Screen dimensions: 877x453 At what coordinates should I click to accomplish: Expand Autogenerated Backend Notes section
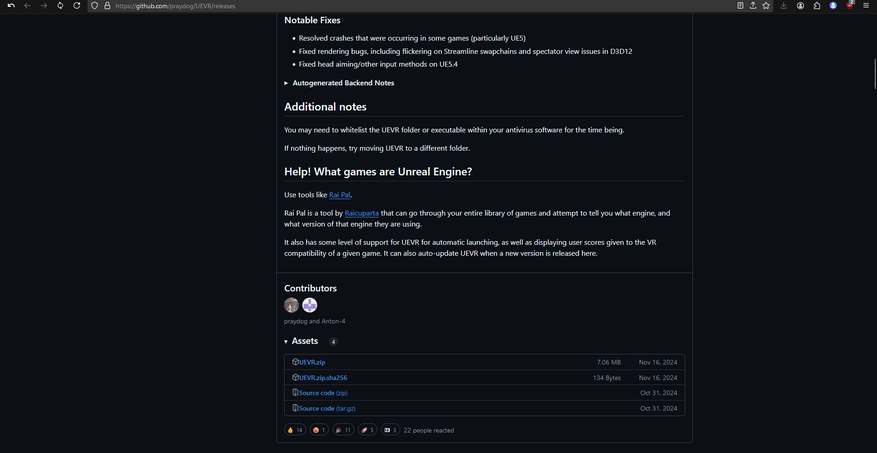tap(343, 83)
